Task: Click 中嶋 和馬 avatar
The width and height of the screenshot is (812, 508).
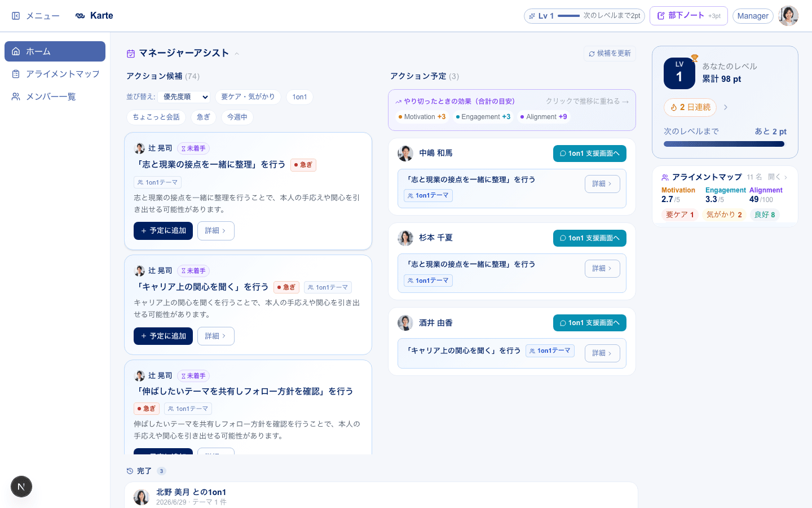Action: [405, 154]
